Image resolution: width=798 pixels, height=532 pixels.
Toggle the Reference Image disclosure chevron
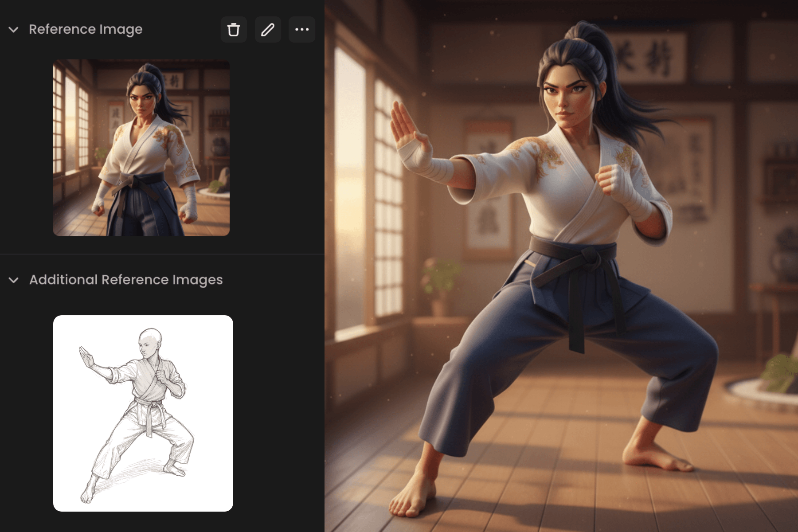(13, 29)
